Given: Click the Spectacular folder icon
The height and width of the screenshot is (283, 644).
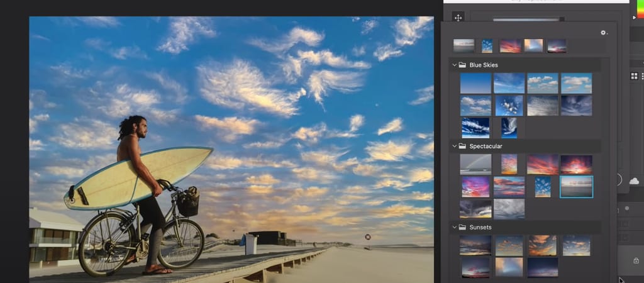Looking at the screenshot, I should pos(462,146).
